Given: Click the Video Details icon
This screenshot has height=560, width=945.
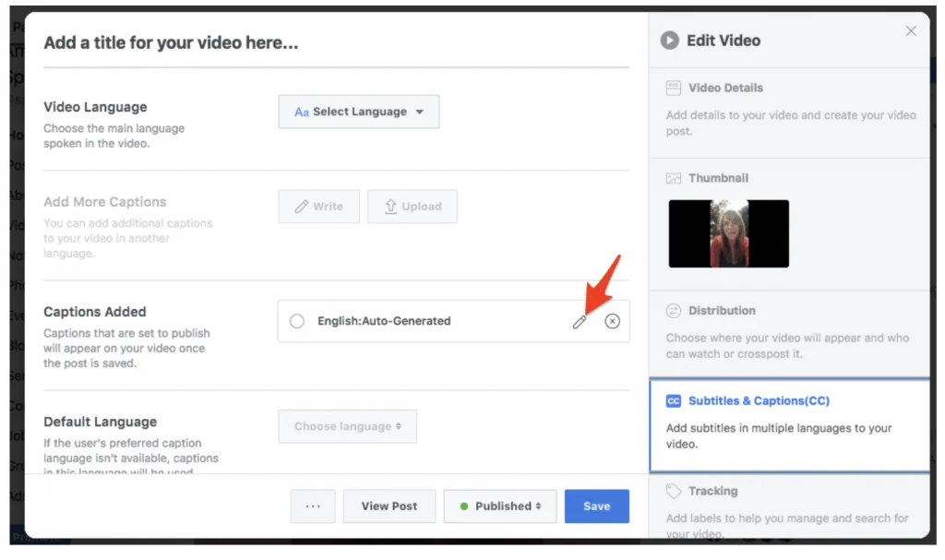Looking at the screenshot, I should pos(673,88).
